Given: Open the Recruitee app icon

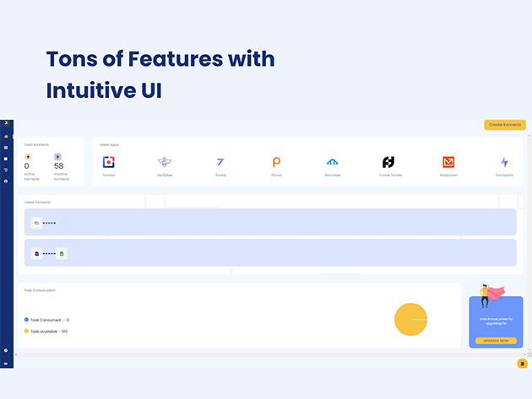Looking at the screenshot, I should (333, 162).
